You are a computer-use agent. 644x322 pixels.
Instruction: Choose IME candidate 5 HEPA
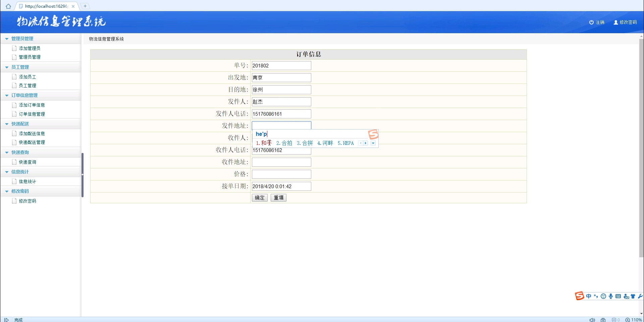click(345, 143)
